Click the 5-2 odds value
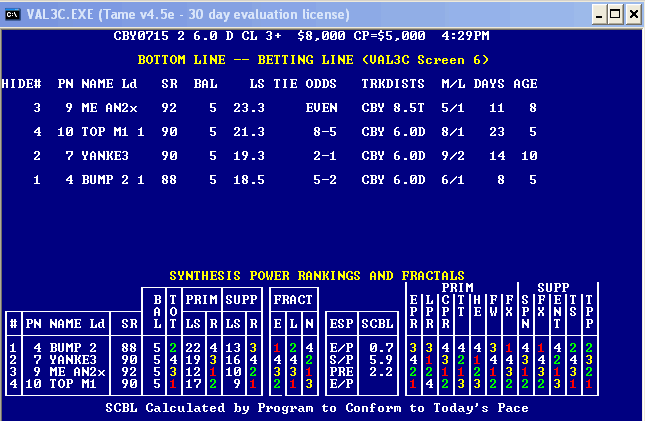This screenshot has height=421, width=645. pos(325,180)
